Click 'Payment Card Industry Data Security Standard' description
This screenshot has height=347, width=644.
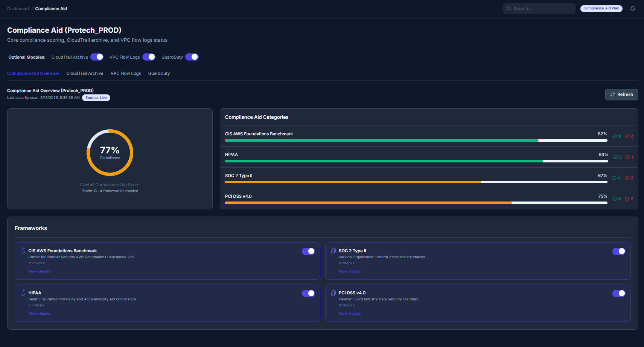[378, 299]
